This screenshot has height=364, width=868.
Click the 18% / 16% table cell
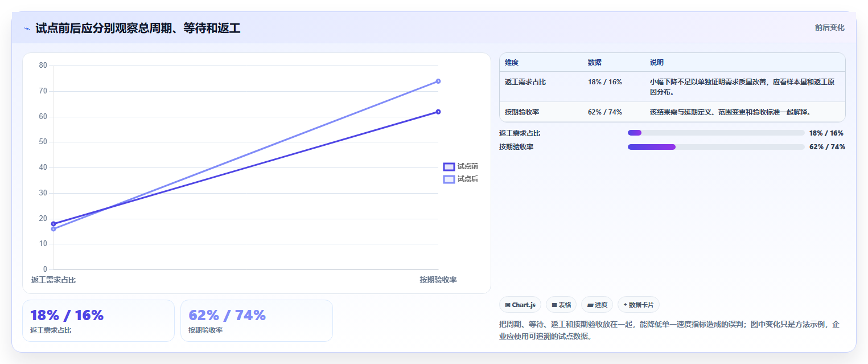click(x=605, y=82)
